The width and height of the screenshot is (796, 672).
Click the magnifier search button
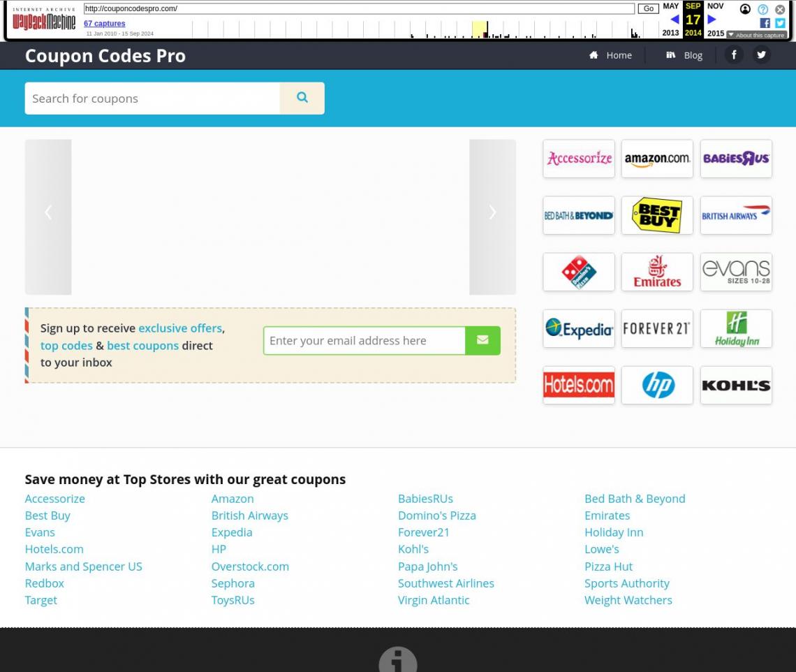pos(302,98)
